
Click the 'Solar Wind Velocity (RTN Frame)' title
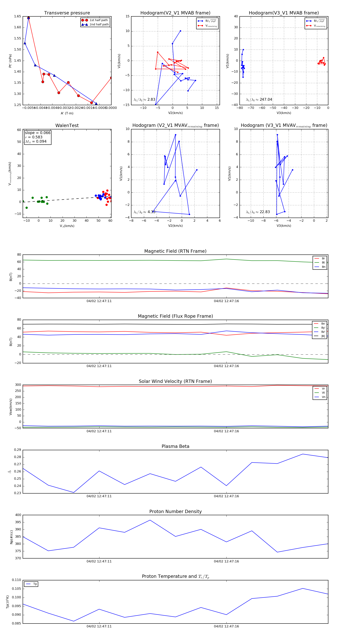click(175, 382)
